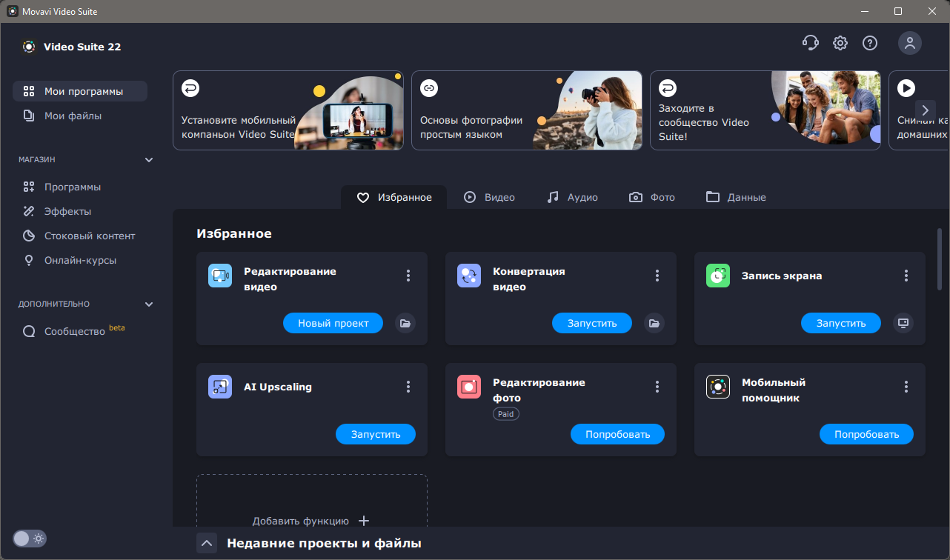Click the Paid badge on Редактирование фото
The image size is (950, 560).
coord(506,414)
